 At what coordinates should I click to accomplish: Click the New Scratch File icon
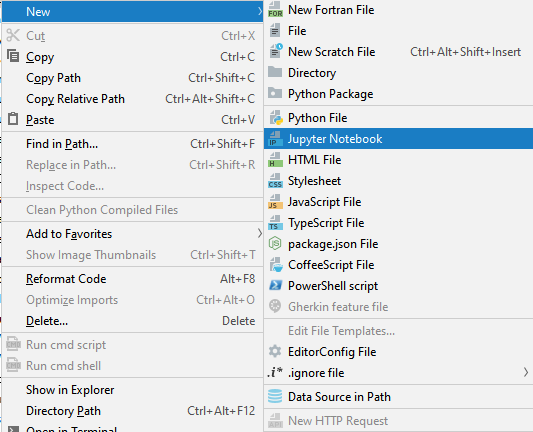pos(275,51)
